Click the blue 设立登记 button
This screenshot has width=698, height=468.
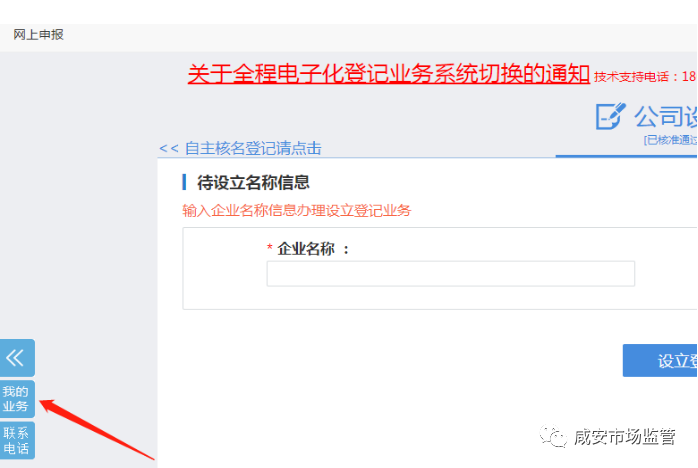[x=660, y=360]
